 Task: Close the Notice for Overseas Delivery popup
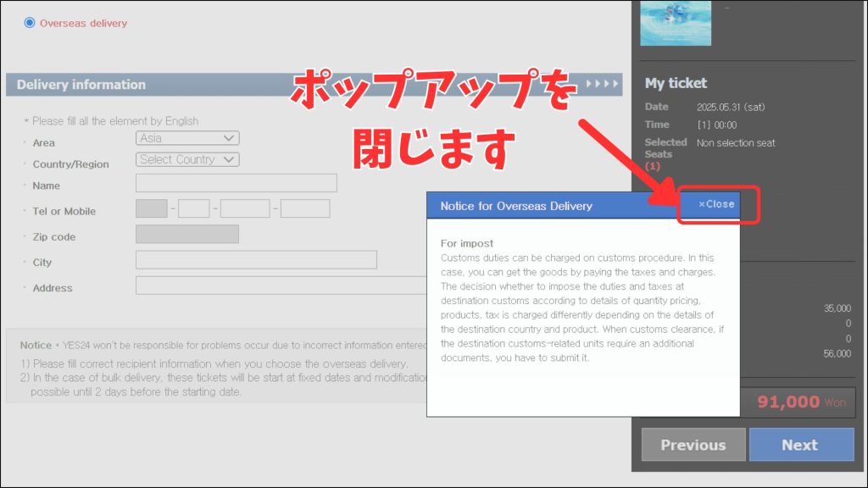coord(716,204)
